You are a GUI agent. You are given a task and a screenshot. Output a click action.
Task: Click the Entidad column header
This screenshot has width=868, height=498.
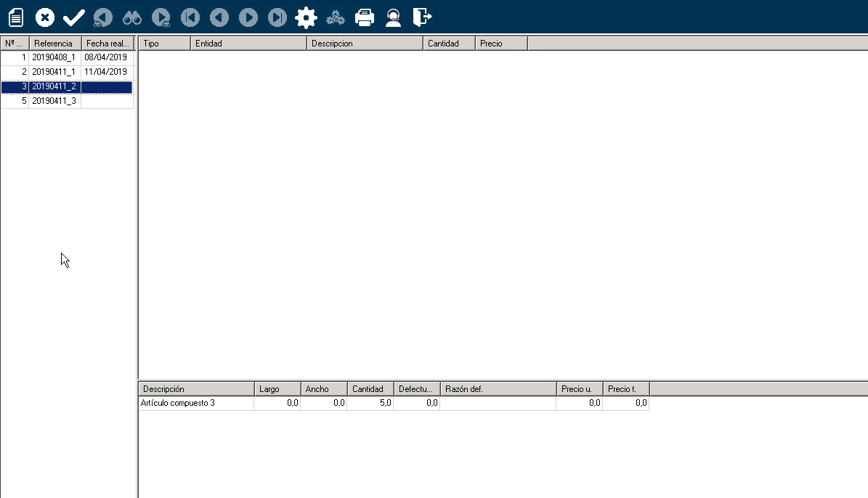248,44
